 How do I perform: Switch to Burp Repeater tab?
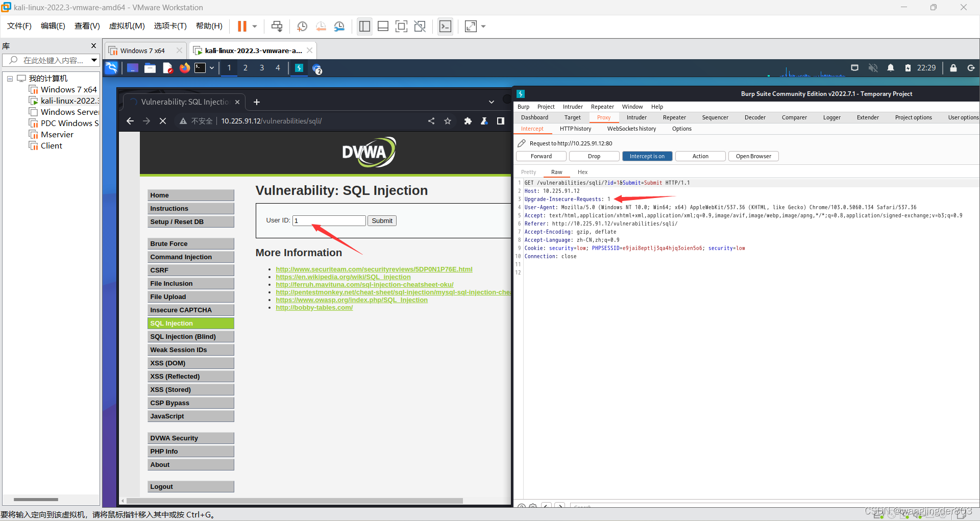[x=674, y=117]
